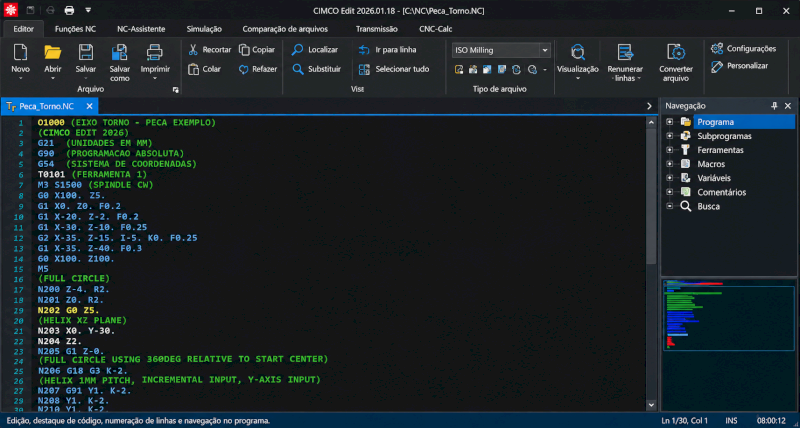Screen dimensions: 800x428
Task: Toggle the INS insert mode indicator
Action: (731, 421)
